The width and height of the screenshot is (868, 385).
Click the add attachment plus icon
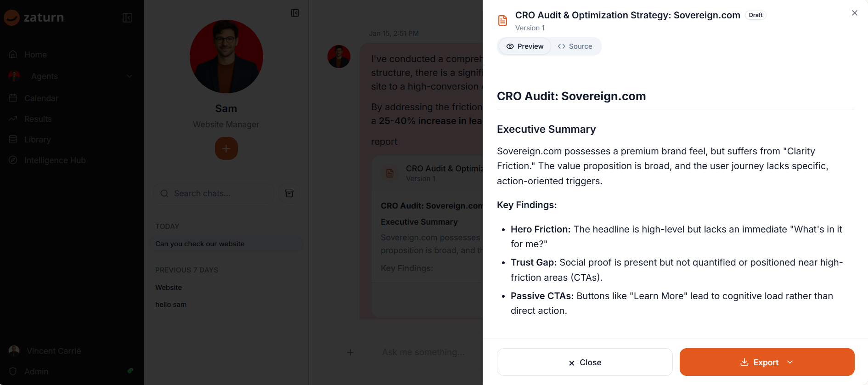(x=350, y=352)
